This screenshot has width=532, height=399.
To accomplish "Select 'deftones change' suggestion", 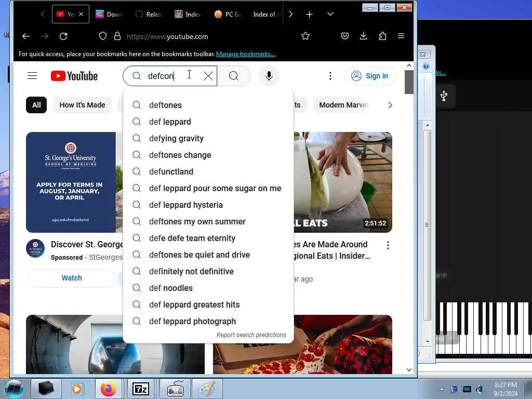I will pyautogui.click(x=208, y=155).
